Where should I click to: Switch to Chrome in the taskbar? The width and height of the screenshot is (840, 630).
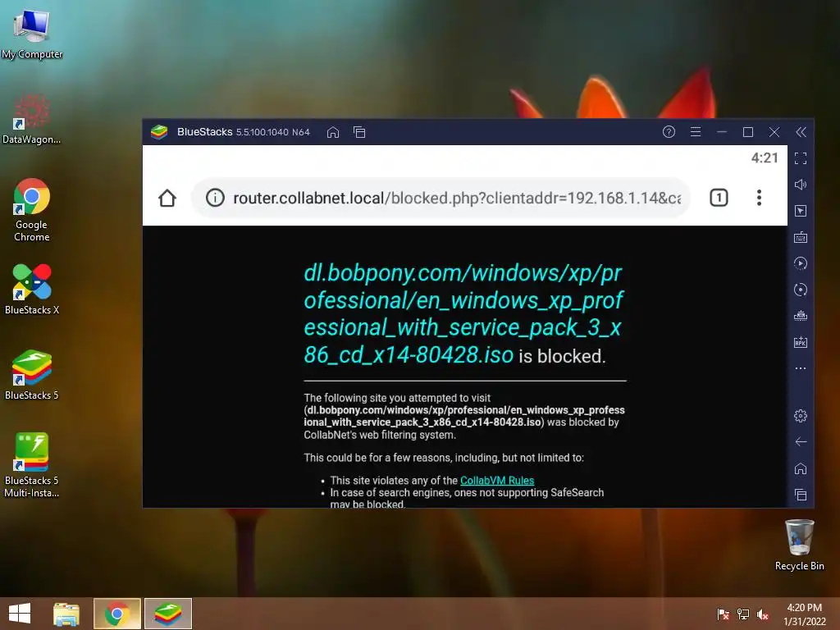[x=116, y=614]
